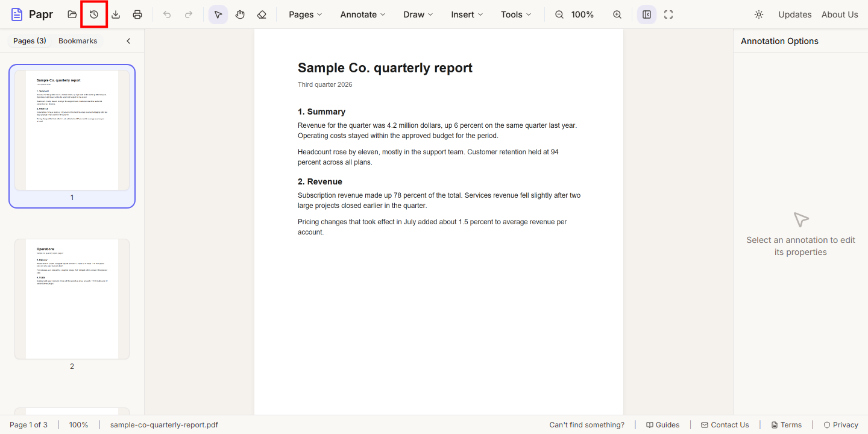This screenshot has width=868, height=434.
Task: Click the "1. Summary" section heading
Action: [322, 112]
